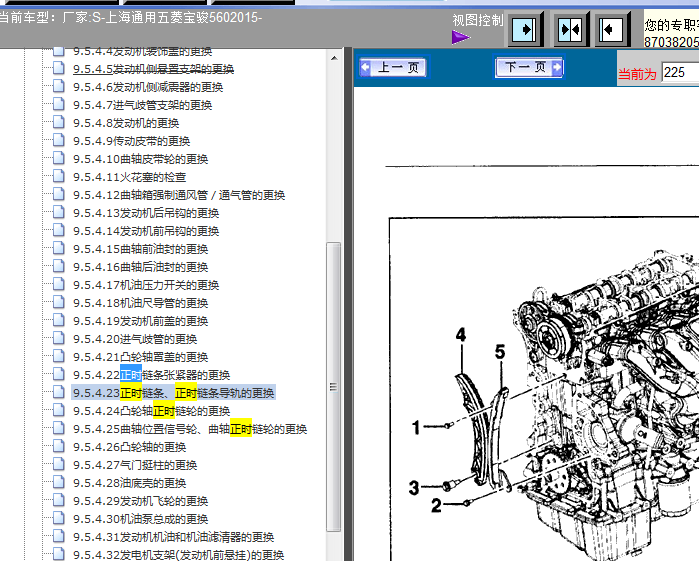The image size is (699, 561).
Task: Click page icon beside 9.5.4.12 crankcase ventilation entry
Action: click(59, 194)
